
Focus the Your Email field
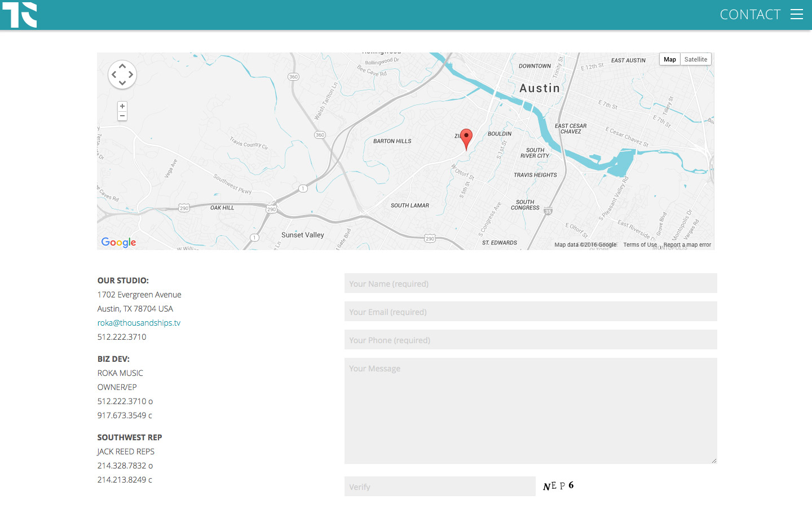click(x=531, y=312)
